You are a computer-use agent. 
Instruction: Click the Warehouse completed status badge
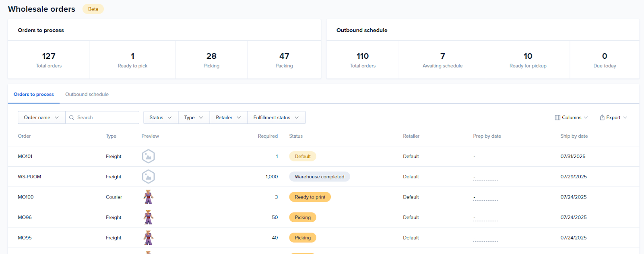pyautogui.click(x=320, y=177)
